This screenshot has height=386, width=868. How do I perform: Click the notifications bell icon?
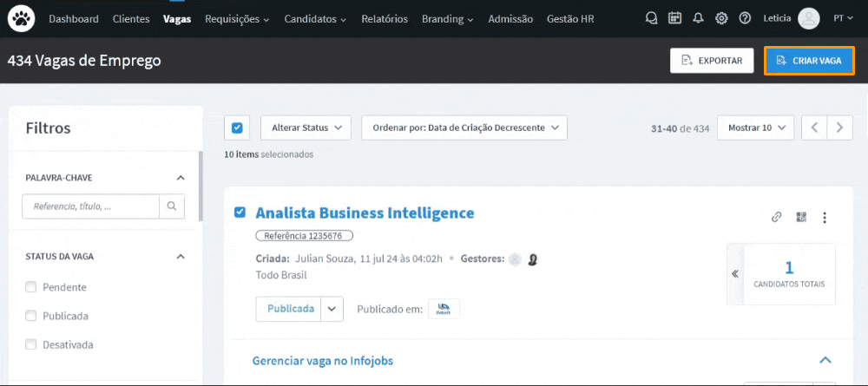pos(698,18)
